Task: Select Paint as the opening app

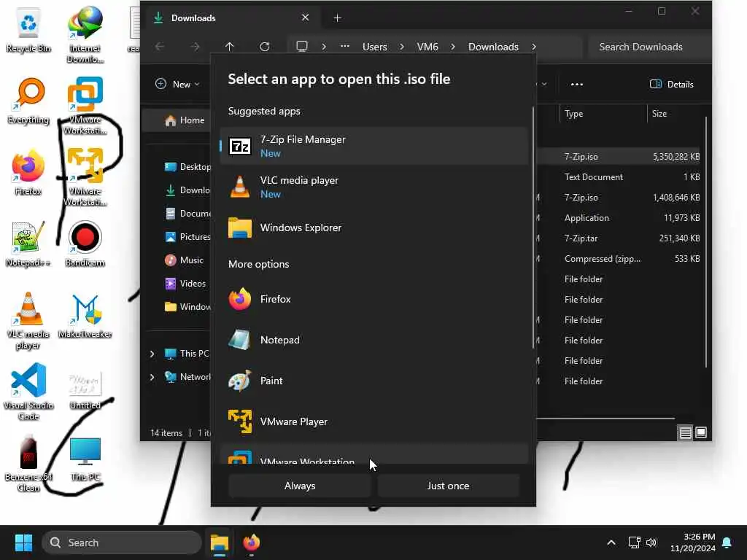Action: (374, 381)
